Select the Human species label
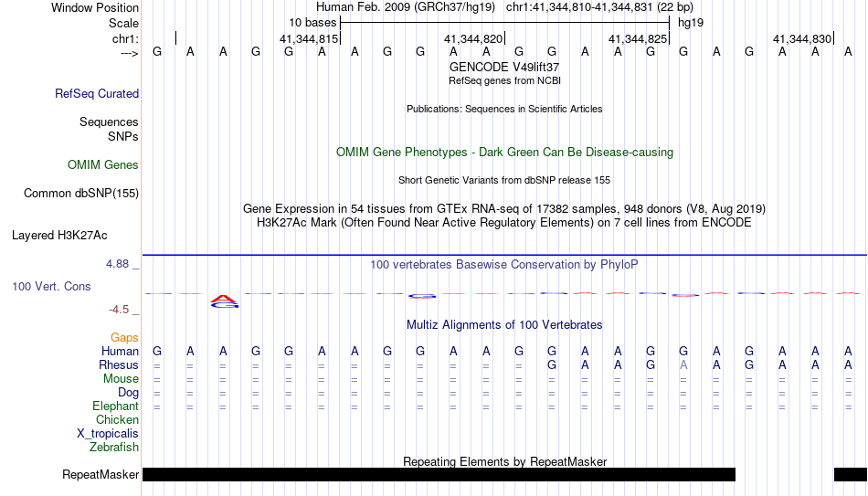868x496 pixels. tap(120, 351)
